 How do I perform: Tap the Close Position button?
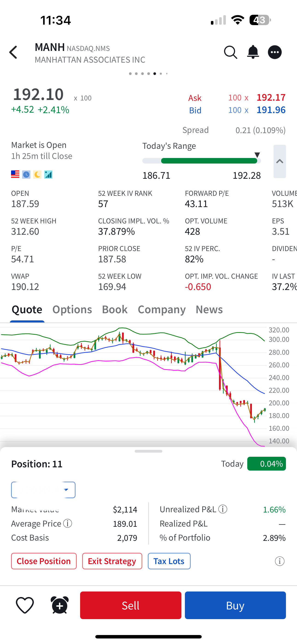(44, 561)
